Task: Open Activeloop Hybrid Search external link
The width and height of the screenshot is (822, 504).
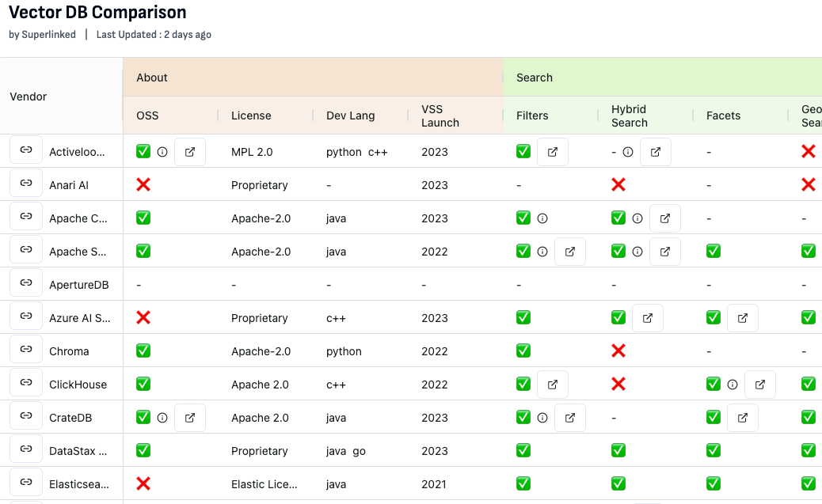Action: 655,152
